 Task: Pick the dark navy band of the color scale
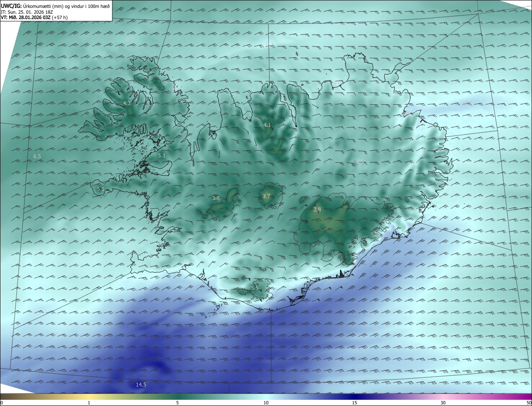[x=355, y=396]
